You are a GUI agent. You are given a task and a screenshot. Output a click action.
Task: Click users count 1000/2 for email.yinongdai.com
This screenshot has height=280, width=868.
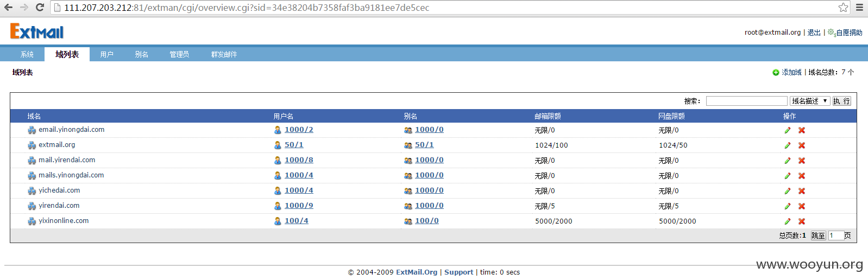pos(299,130)
